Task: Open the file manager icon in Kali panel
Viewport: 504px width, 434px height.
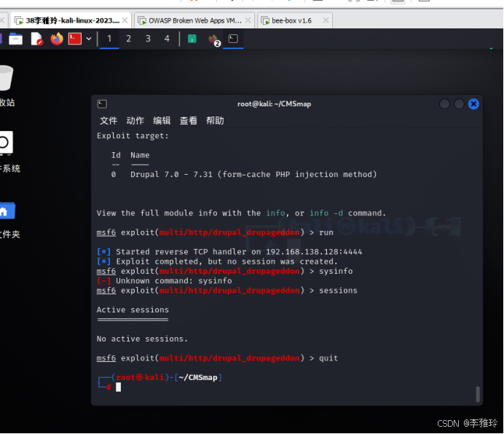Action: tap(15, 39)
